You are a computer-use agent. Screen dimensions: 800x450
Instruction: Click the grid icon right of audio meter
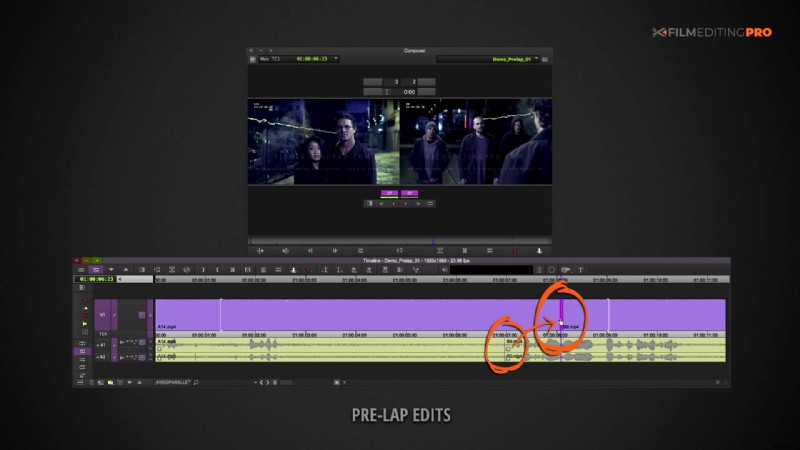tap(539, 270)
